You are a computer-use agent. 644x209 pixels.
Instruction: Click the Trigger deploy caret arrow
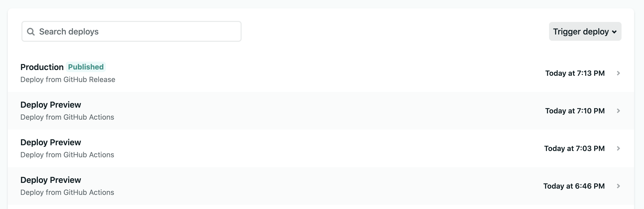click(614, 32)
